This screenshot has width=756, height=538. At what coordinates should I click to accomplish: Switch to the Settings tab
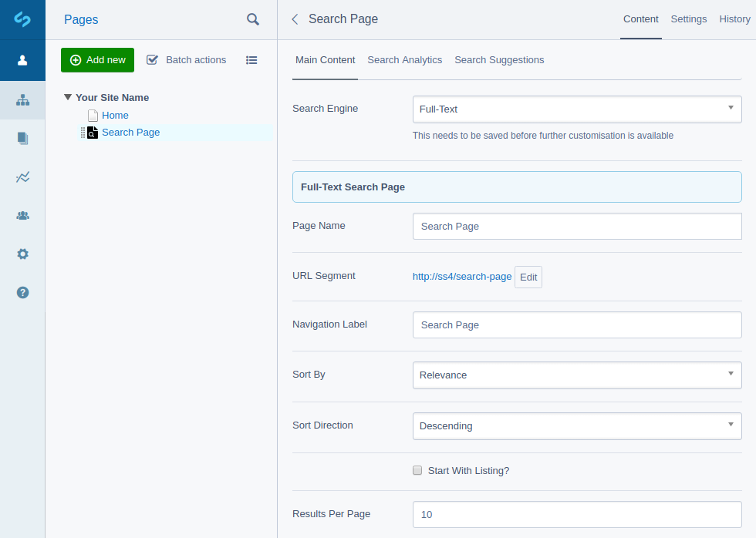(x=688, y=19)
